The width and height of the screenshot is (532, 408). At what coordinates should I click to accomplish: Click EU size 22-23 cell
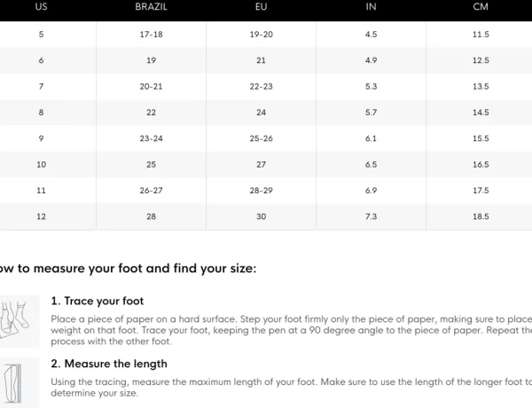[x=261, y=87]
